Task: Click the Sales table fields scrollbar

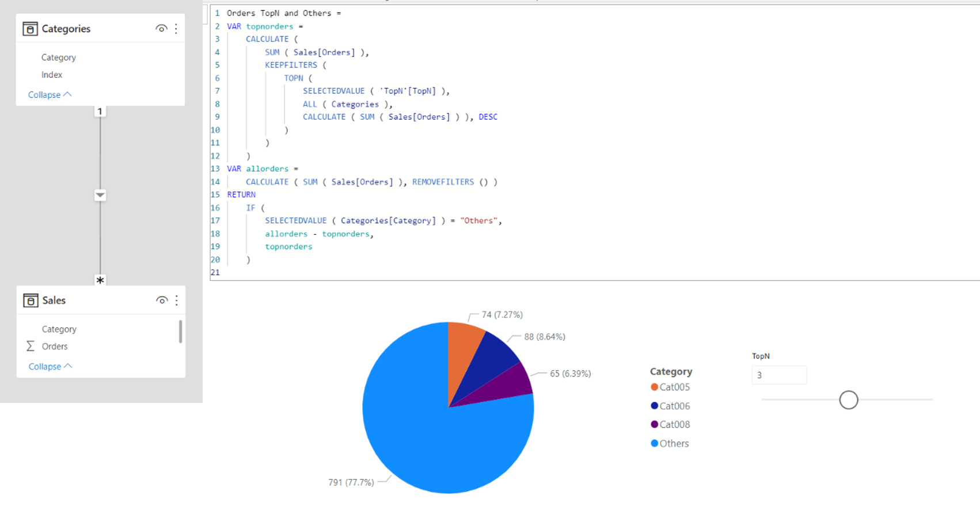Action: pos(180,332)
